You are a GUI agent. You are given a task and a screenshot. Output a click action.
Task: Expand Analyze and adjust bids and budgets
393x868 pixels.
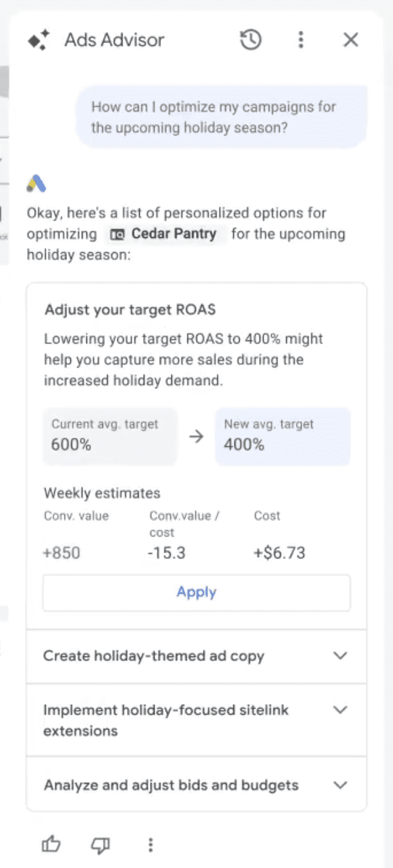click(x=340, y=785)
